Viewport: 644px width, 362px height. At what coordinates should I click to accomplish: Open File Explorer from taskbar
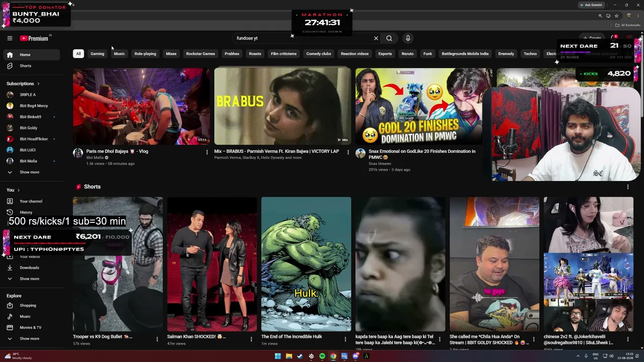point(289,356)
